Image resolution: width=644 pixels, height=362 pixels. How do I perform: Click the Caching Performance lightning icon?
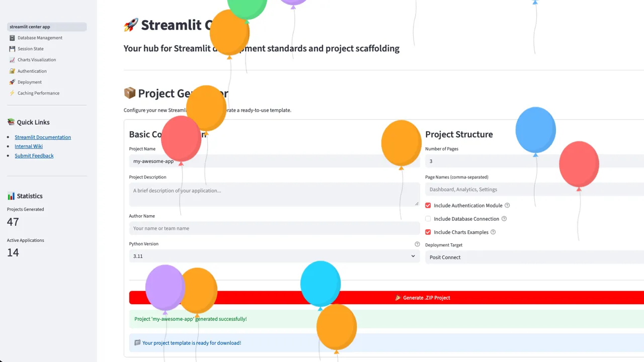click(x=11, y=93)
